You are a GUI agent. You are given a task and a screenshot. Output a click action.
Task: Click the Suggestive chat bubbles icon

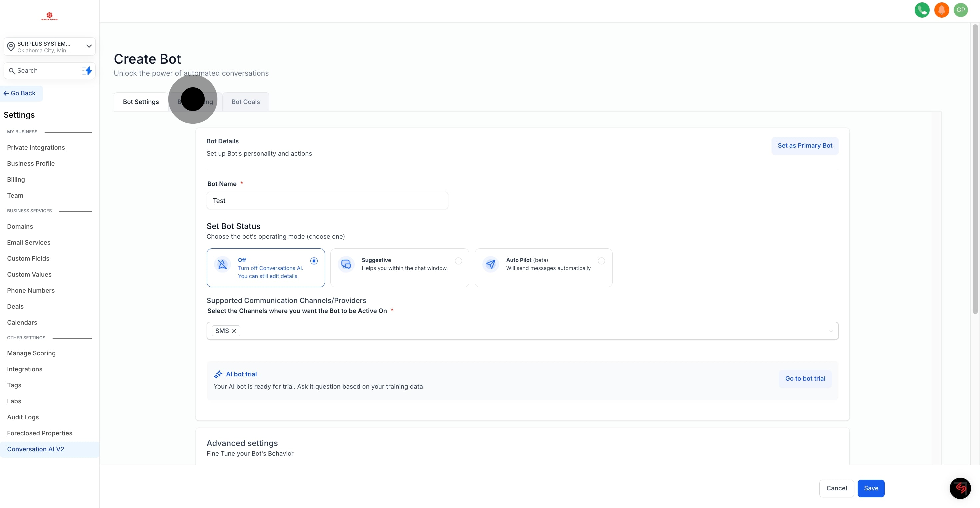tap(346, 264)
